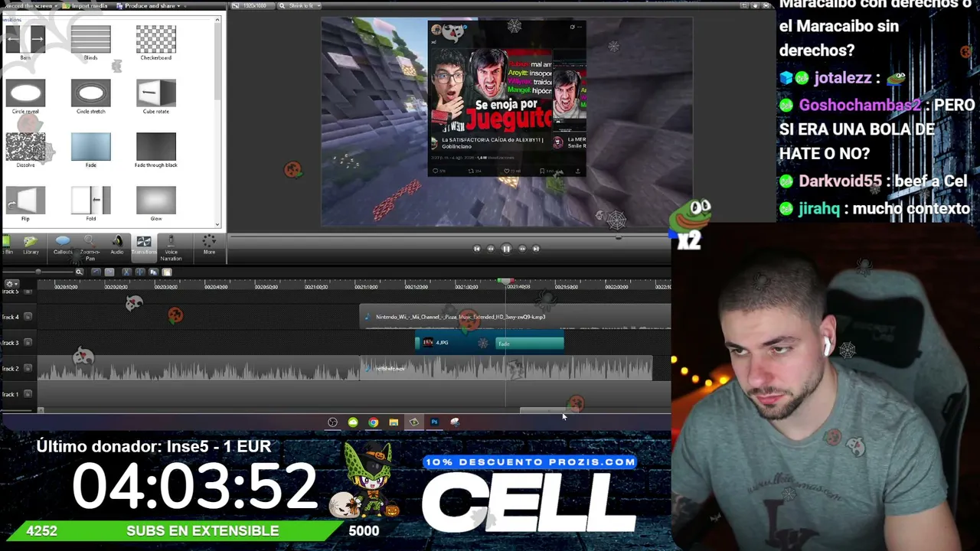980x551 pixels.
Task: Adjust the timeline zoom slider
Action: (38, 272)
